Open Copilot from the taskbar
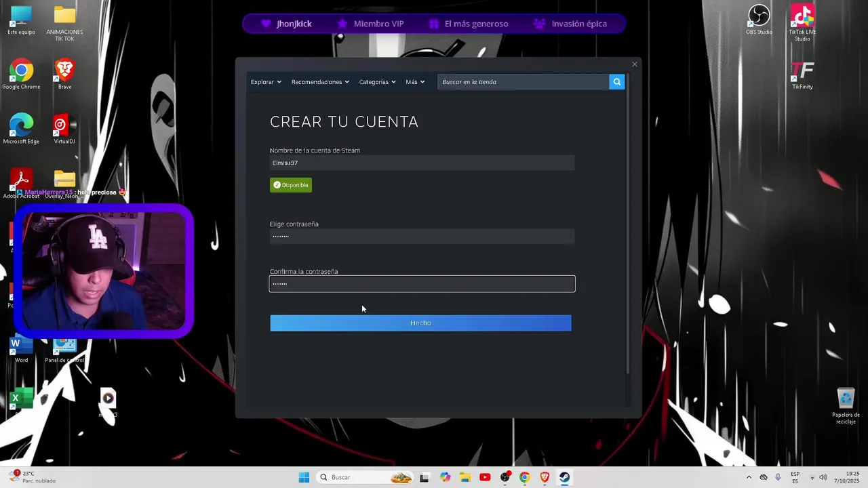Image resolution: width=868 pixels, height=488 pixels. pyautogui.click(x=445, y=477)
